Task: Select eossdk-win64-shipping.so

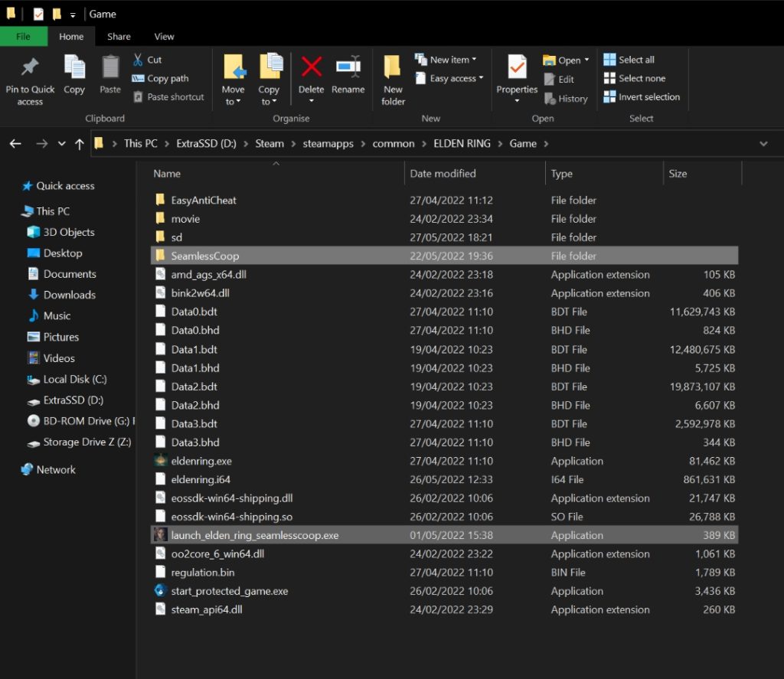Action: [x=444, y=517]
